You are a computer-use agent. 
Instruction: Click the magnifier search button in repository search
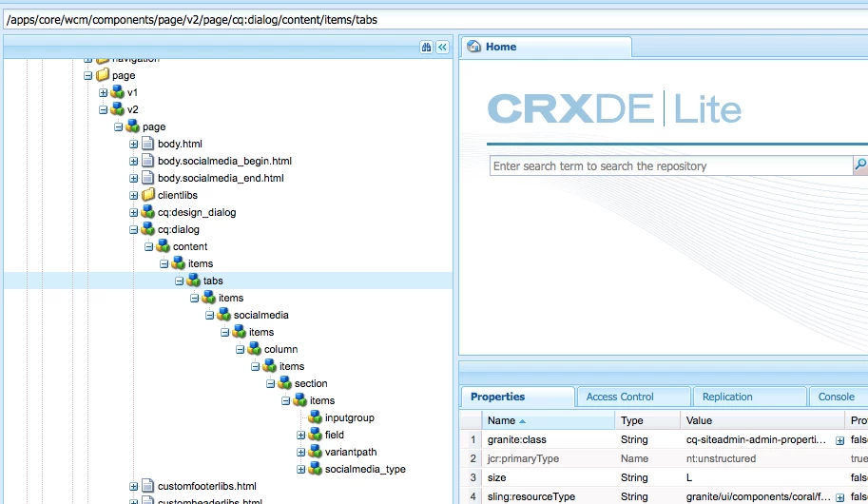860,165
